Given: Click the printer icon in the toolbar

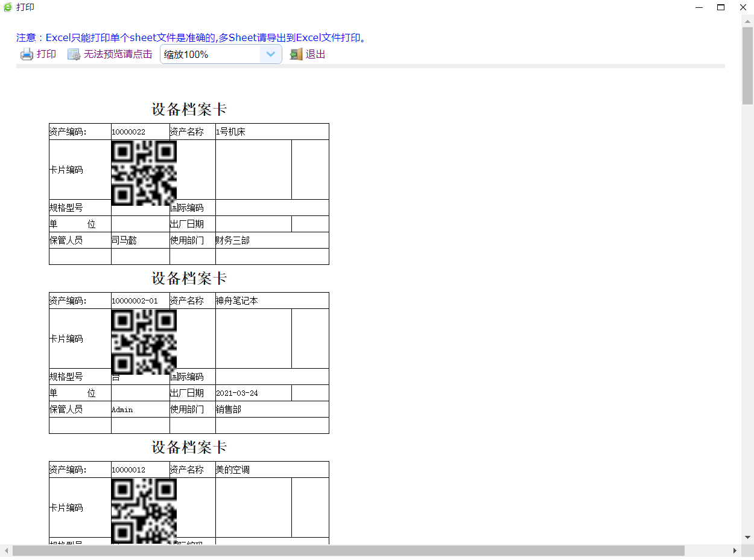Looking at the screenshot, I should pyautogui.click(x=27, y=54).
